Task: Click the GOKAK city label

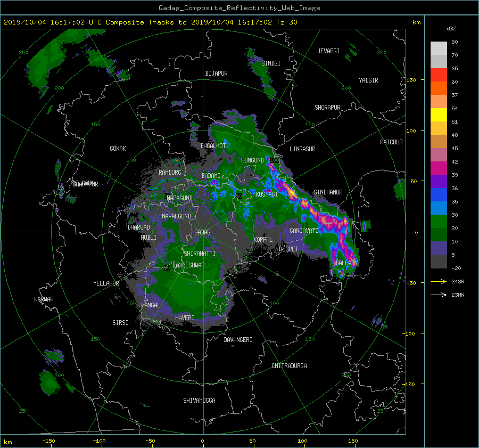Action: pos(118,149)
